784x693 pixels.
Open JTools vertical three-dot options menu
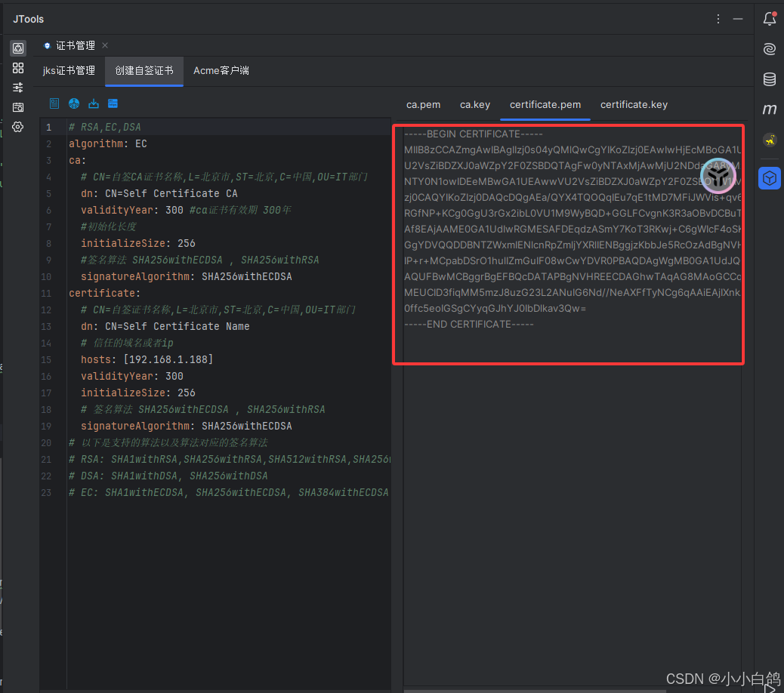(718, 19)
